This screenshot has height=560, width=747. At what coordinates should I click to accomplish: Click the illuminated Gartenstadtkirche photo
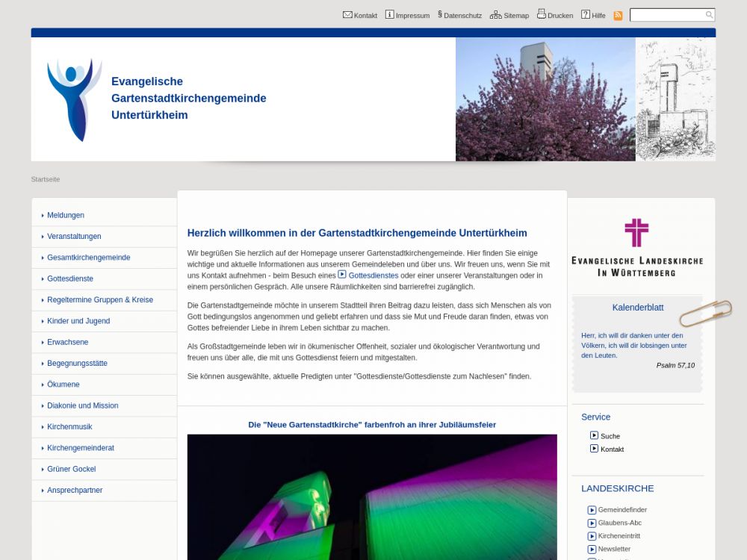point(372,497)
